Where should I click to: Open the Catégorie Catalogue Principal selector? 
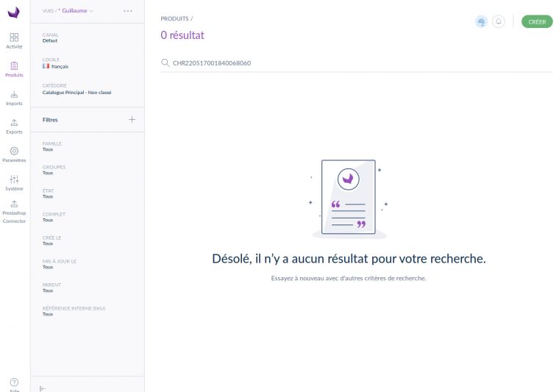[76, 89]
